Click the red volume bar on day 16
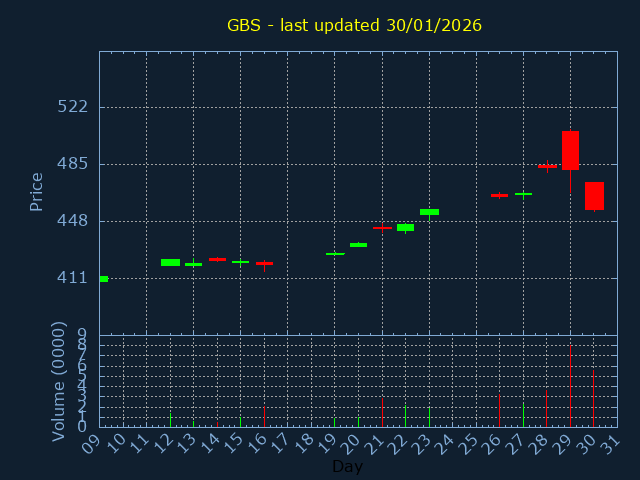 (x=264, y=415)
